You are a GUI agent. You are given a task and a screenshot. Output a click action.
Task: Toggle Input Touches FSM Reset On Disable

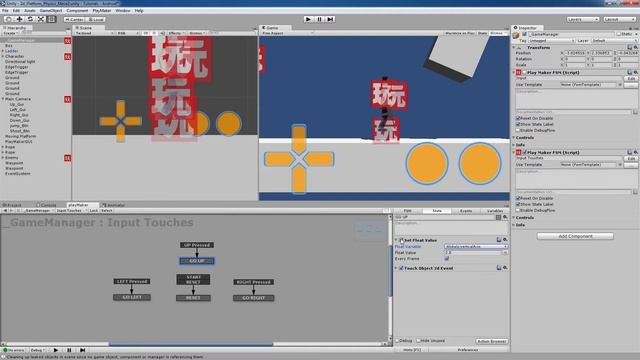pos(518,198)
